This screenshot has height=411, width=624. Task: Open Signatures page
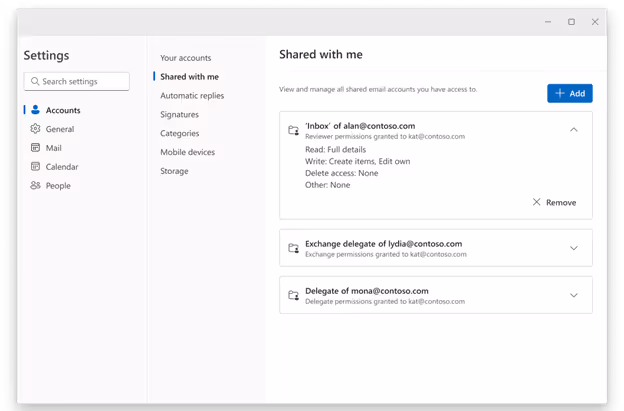tap(179, 114)
